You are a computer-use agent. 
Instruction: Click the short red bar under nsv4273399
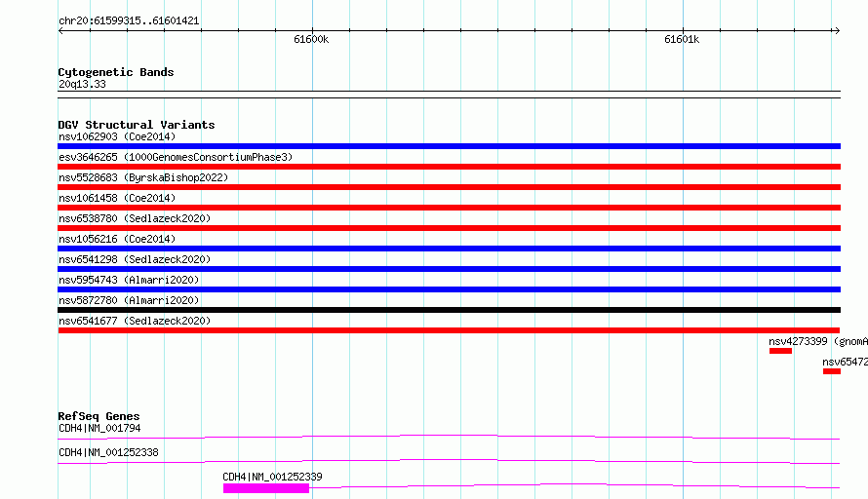coord(780,351)
